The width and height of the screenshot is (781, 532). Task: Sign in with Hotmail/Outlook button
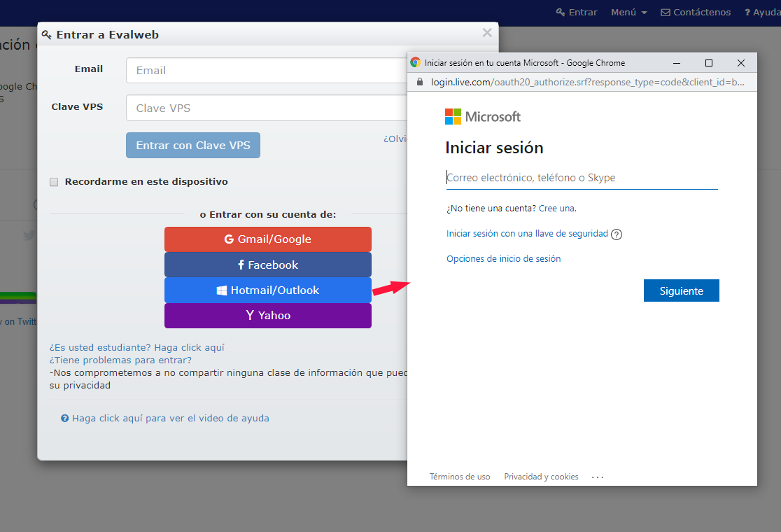coord(268,290)
